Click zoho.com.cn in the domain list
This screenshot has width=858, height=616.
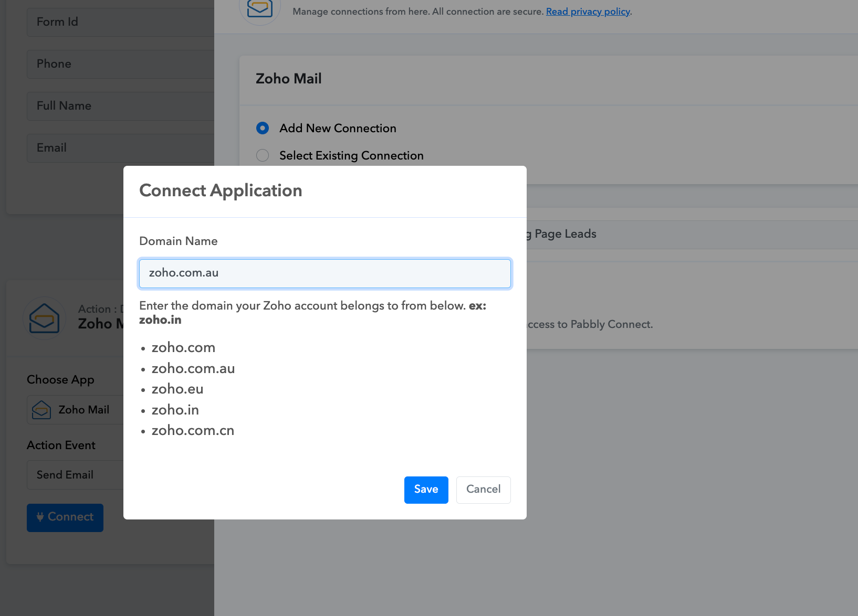pos(193,430)
